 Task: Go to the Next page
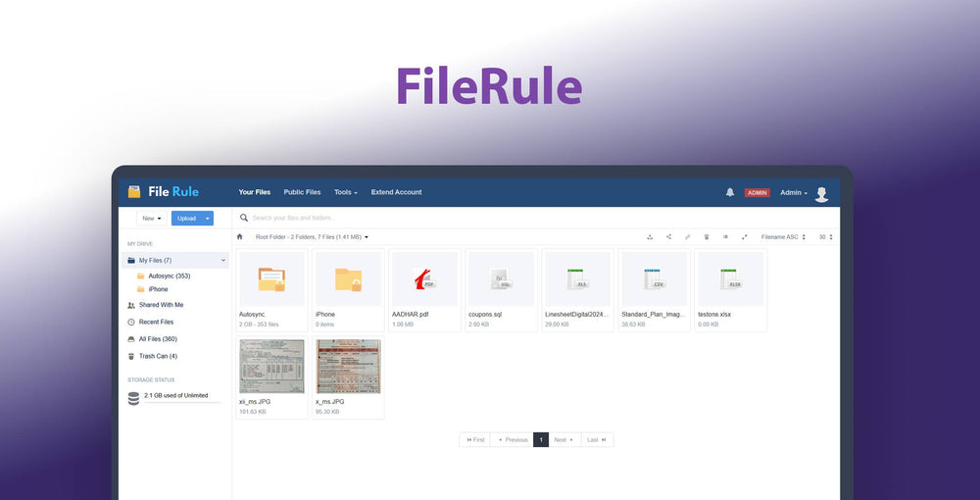[x=563, y=440]
